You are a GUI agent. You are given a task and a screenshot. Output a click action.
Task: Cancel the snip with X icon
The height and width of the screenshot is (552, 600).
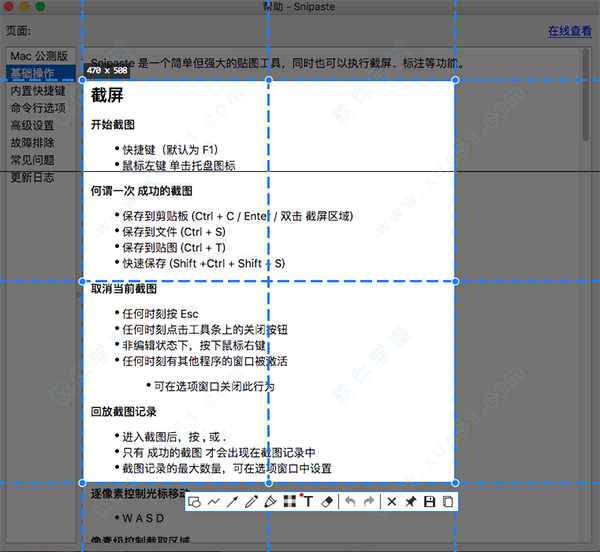392,501
